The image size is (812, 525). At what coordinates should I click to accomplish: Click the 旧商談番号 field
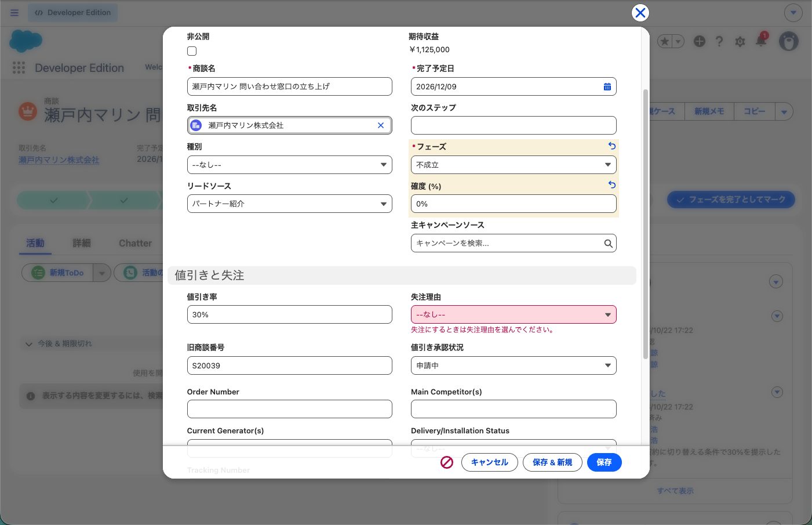(x=290, y=365)
